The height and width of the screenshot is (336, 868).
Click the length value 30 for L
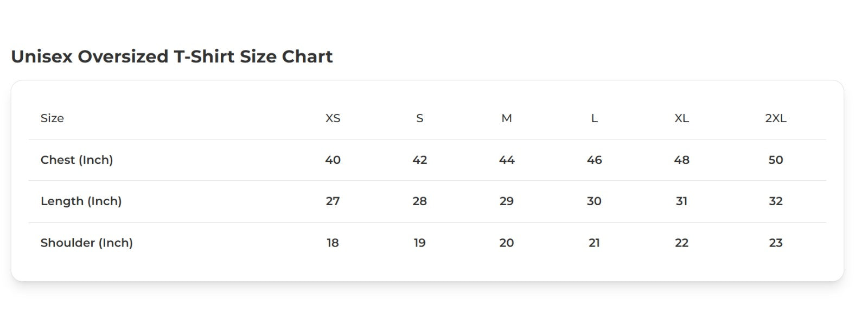(x=594, y=201)
